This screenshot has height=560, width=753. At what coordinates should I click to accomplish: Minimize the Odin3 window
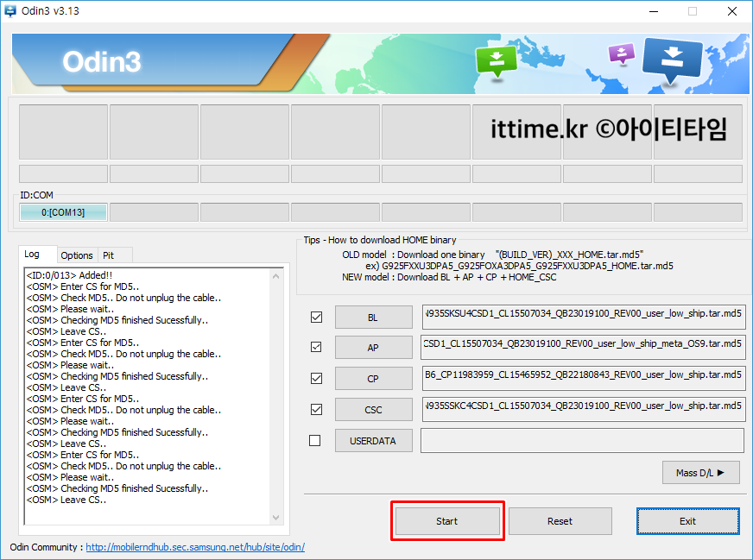[x=653, y=11]
